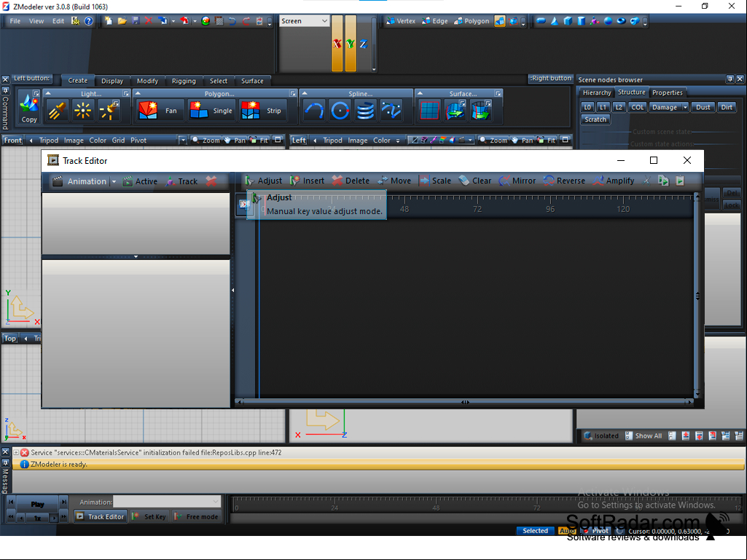The width and height of the screenshot is (747, 560).
Task: Select the cylinder primitive icon
Action: pos(582,21)
